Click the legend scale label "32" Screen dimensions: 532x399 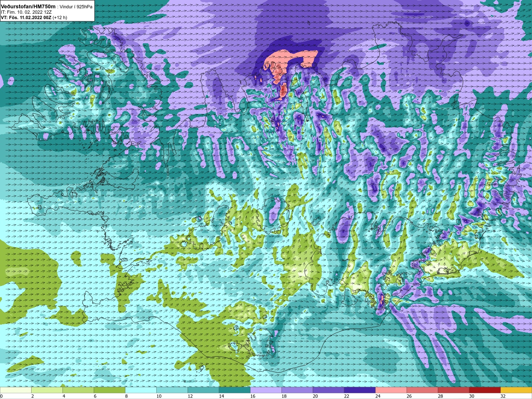coord(503,396)
